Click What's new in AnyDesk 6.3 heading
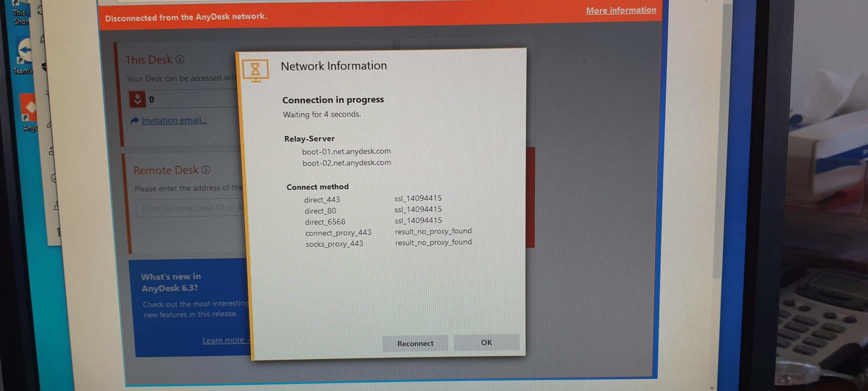 pos(171,282)
